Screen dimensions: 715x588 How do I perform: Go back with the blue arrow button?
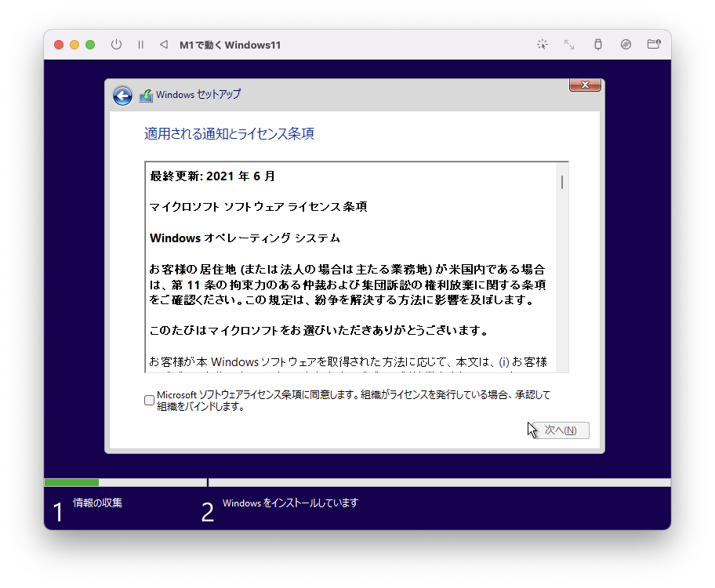[122, 96]
